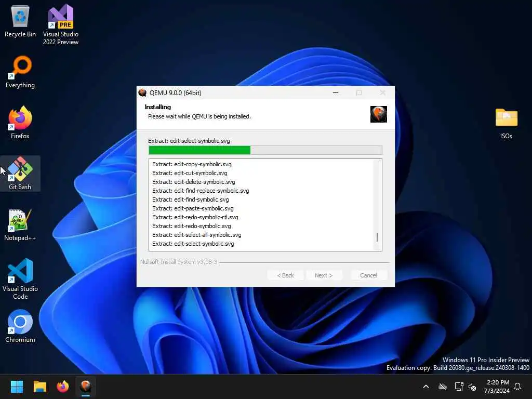This screenshot has width=532, height=399.
Task: Select the Chromium desktop shortcut
Action: pos(20,326)
